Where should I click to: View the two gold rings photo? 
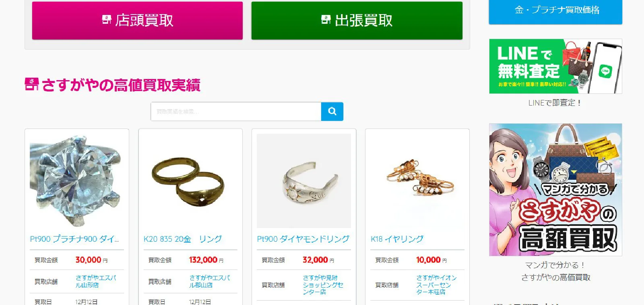(x=190, y=181)
